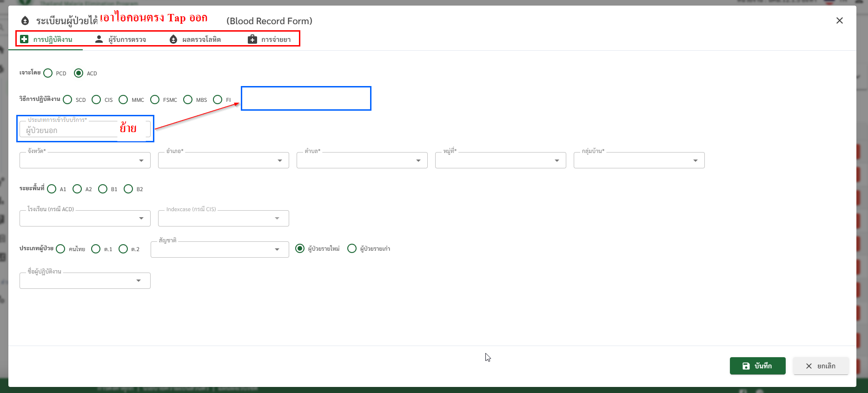Select area stage A2

pos(78,189)
